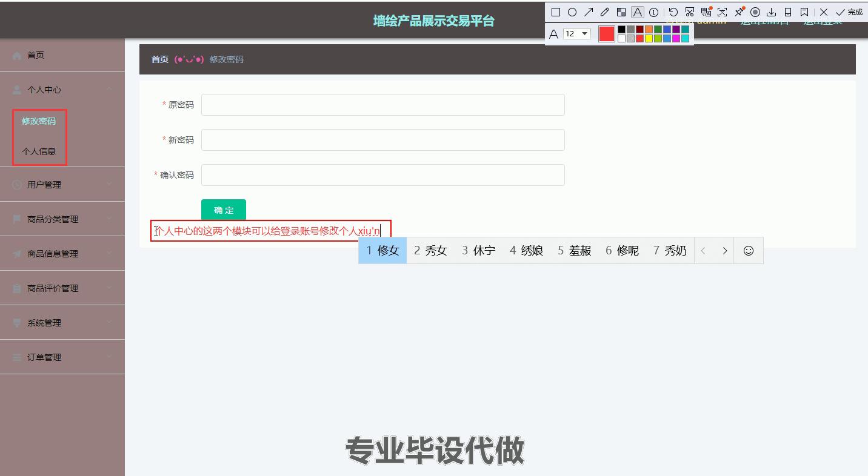This screenshot has width=868, height=476.
Task: Click the 退出登录 logout link
Action: [x=823, y=21]
